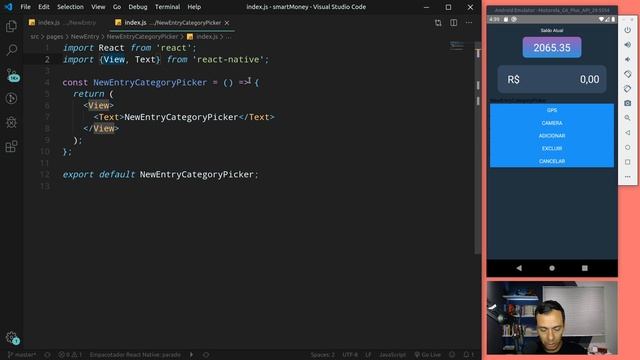The width and height of the screenshot is (640, 360).
Task: Split the editor to the right
Action: tap(453, 23)
